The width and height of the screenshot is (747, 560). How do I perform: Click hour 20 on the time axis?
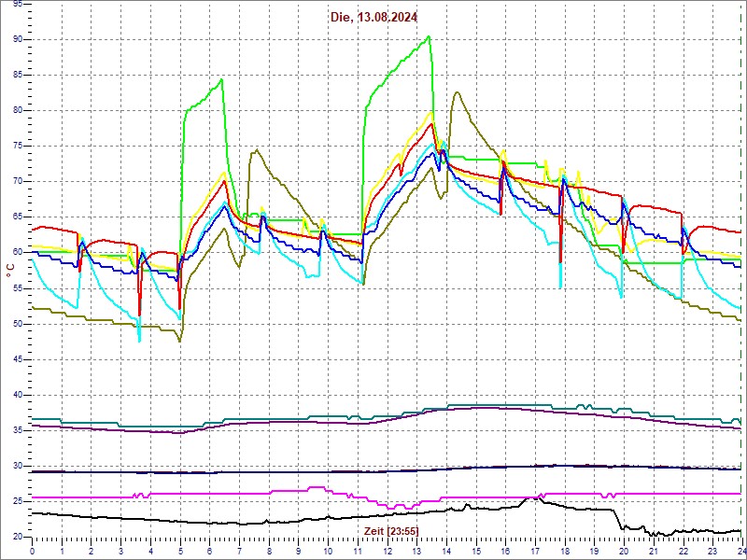click(623, 551)
